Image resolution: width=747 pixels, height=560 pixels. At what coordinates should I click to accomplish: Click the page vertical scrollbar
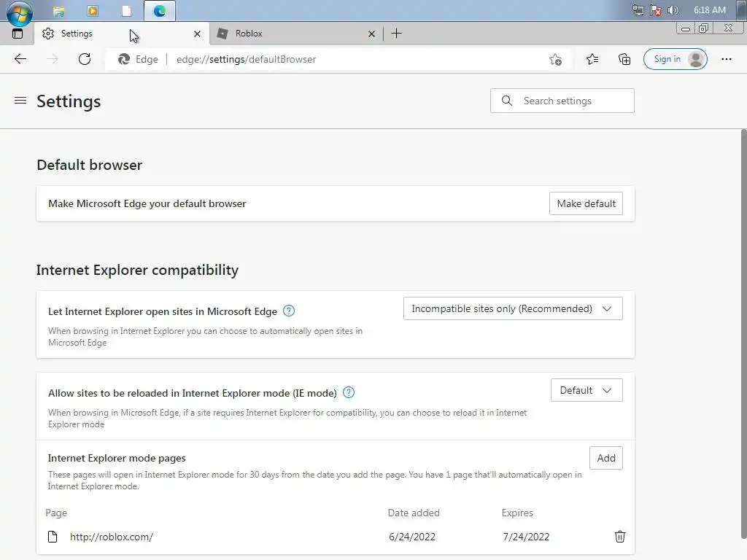743,333
